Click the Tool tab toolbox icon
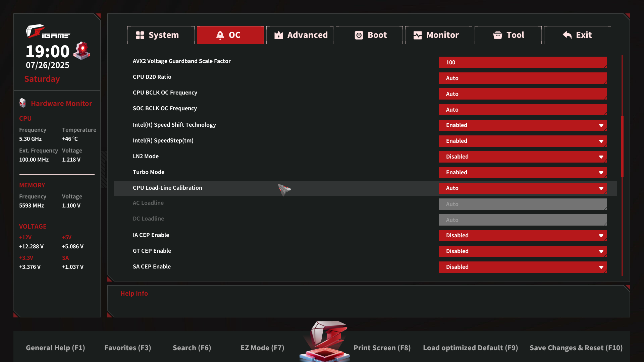Viewport: 644px width, 362px height. tap(498, 35)
